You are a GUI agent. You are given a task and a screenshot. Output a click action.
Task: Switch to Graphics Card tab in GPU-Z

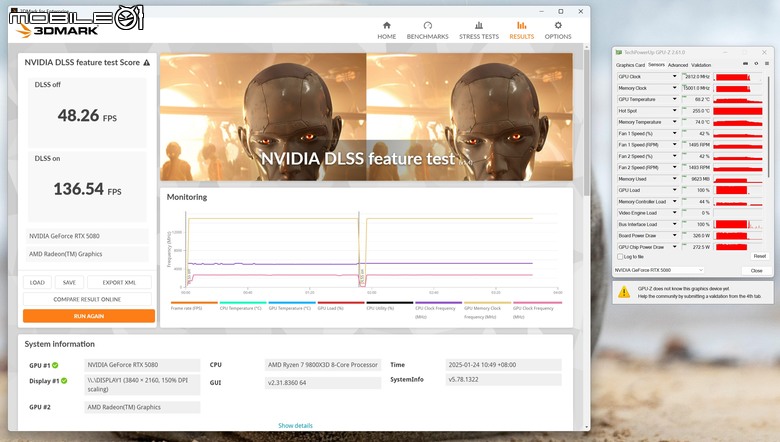(630, 65)
